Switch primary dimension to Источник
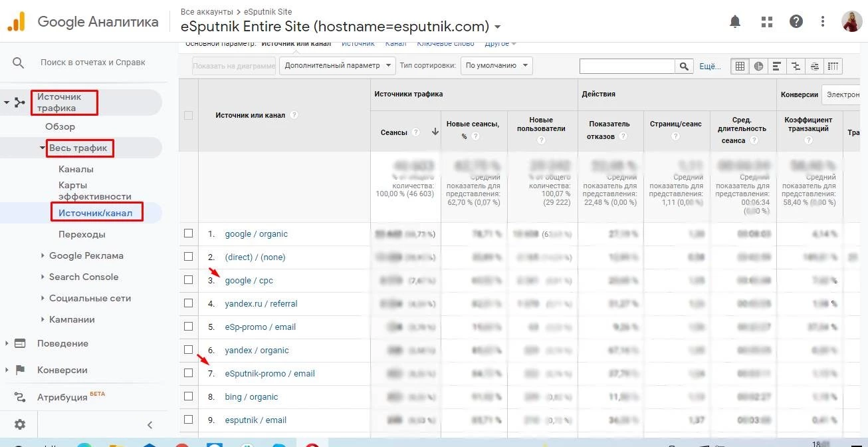 pos(358,44)
